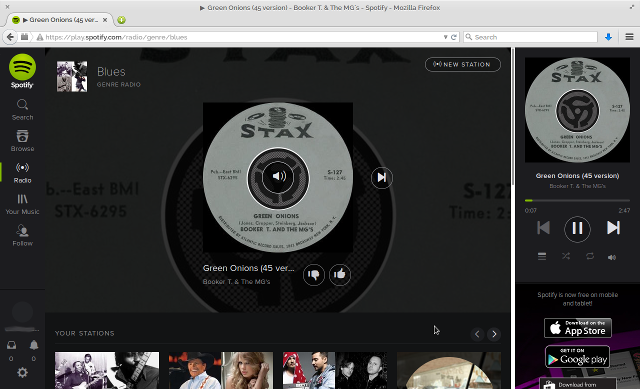Open the settings gear in the sidebar
Screen dimensions: 640x389
coord(22,372)
